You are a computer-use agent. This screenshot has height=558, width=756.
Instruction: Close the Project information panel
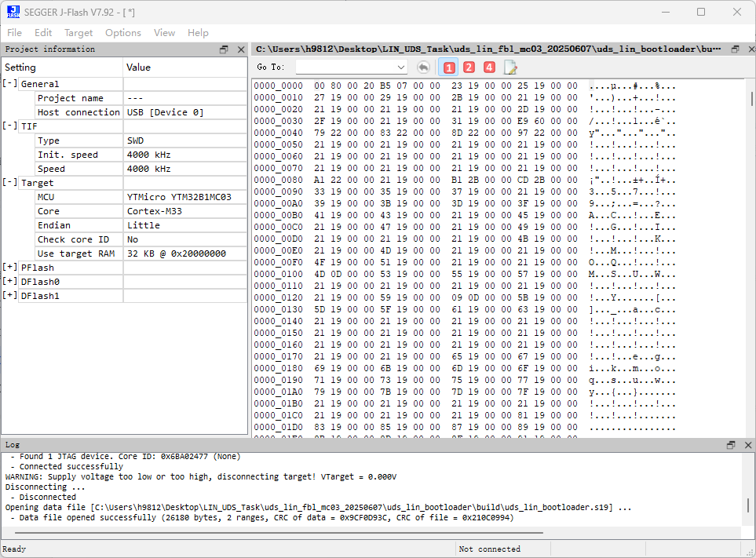click(241, 49)
